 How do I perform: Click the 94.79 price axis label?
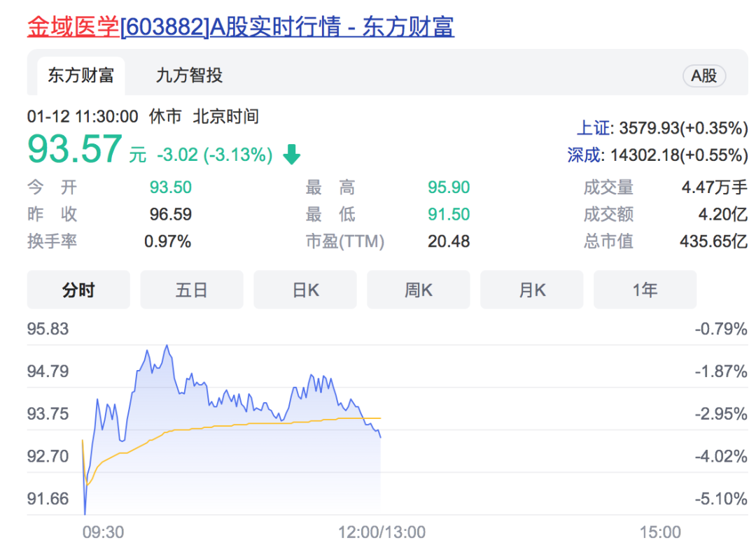tap(48, 371)
